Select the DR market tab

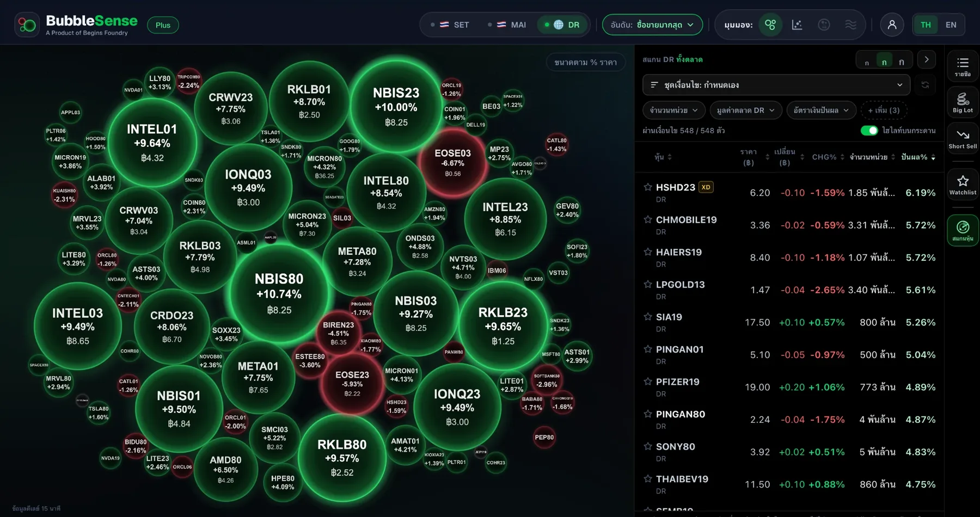coord(563,24)
